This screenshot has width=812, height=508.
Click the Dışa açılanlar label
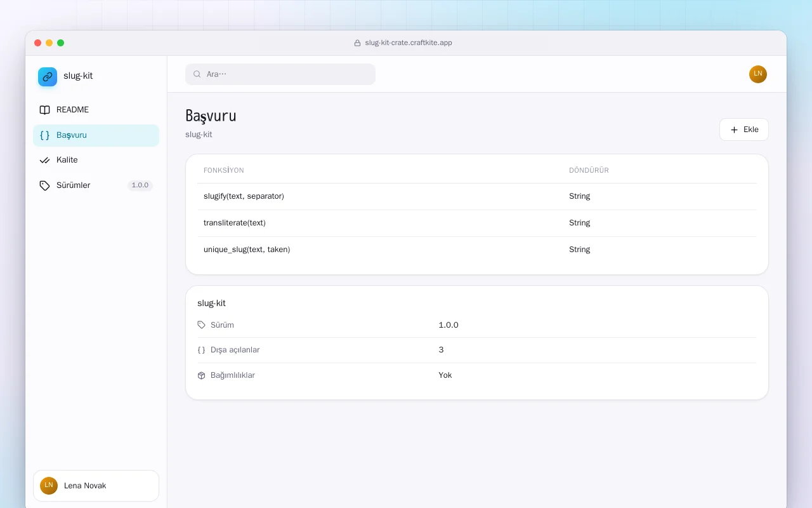pos(235,350)
